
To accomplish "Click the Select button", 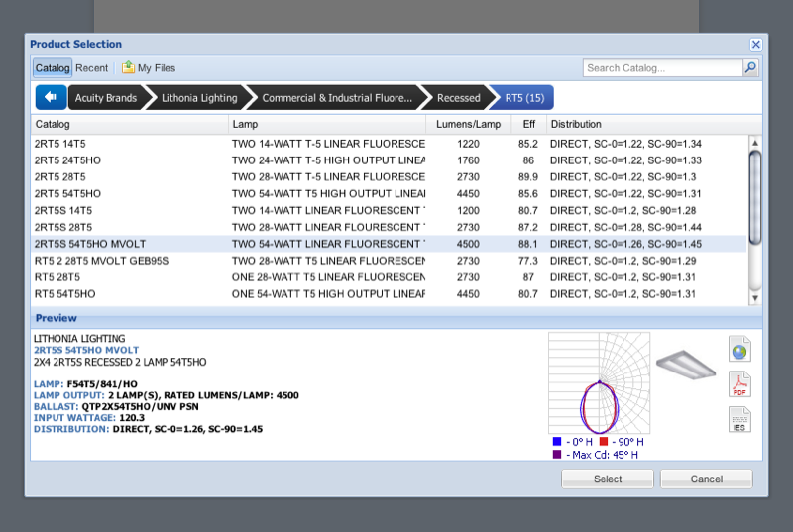I will click(608, 479).
